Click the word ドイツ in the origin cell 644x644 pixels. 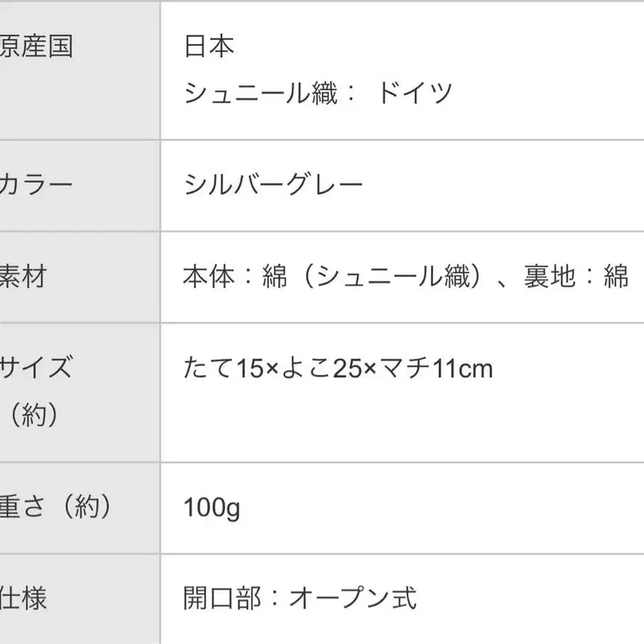414,93
